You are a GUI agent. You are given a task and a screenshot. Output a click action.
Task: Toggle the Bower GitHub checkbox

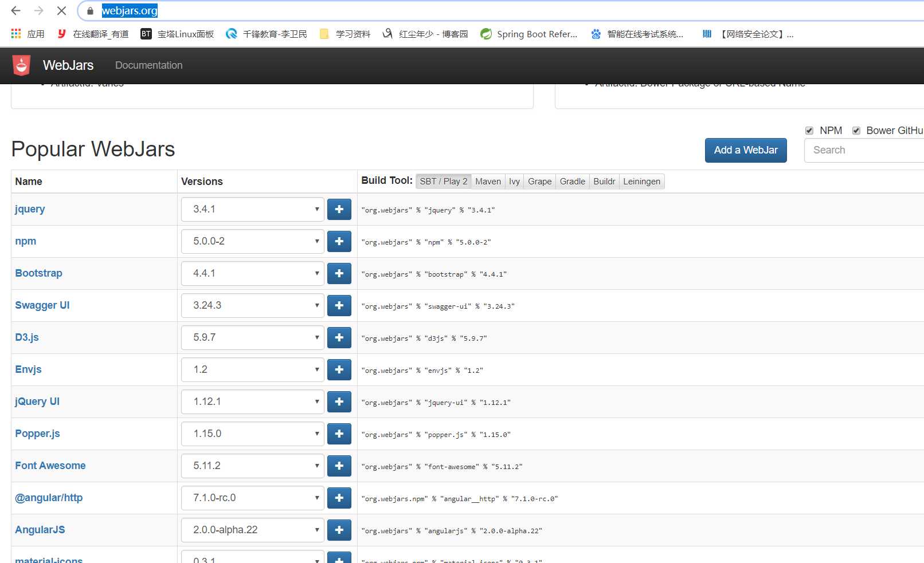[856, 131]
